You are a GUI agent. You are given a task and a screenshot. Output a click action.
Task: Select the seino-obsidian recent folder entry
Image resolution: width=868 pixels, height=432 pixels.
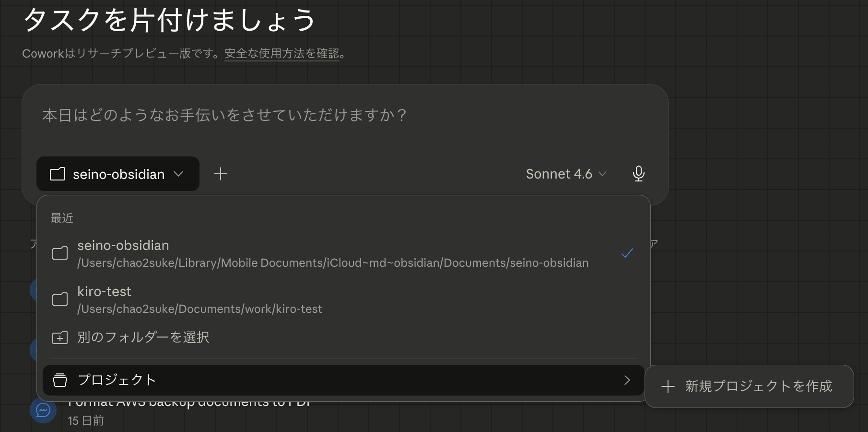[x=333, y=253]
